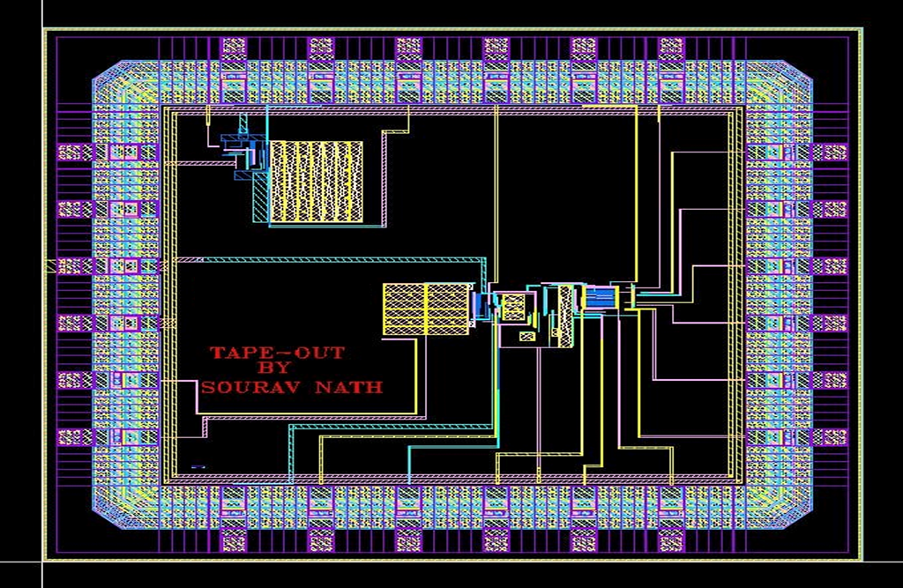Viewport: 903px width, 588px height.
Task: Select the tiny blue mark in core's bottom-left corner
Action: [198, 466]
